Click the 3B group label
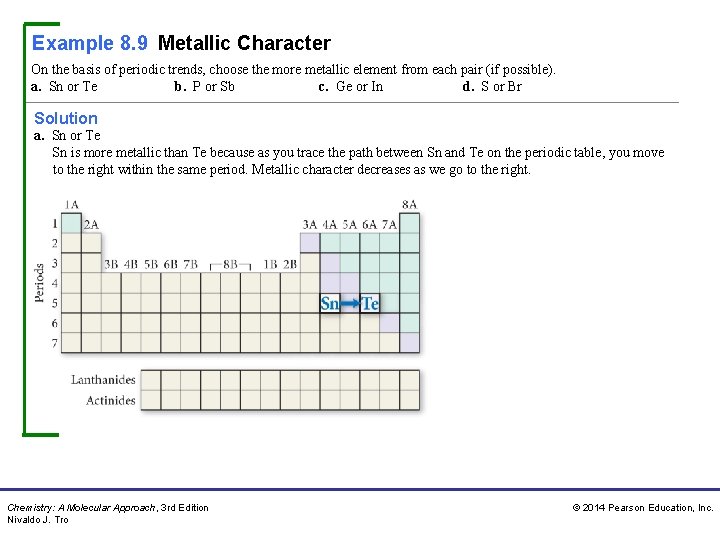The image size is (720, 540). [111, 265]
